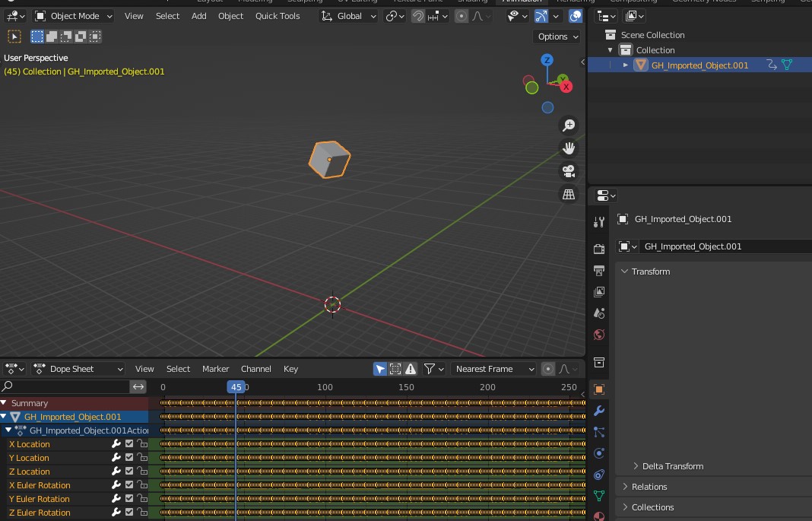Enable Only Show Selected in Dope Sheet
Screen dimensions: 812x521
pyautogui.click(x=380, y=369)
